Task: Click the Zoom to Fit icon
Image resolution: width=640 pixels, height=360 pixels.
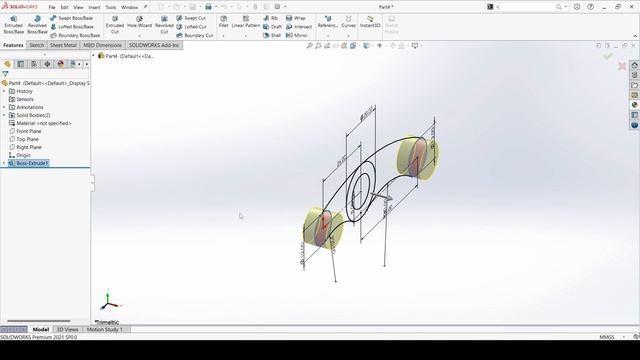Action: pyautogui.click(x=310, y=46)
